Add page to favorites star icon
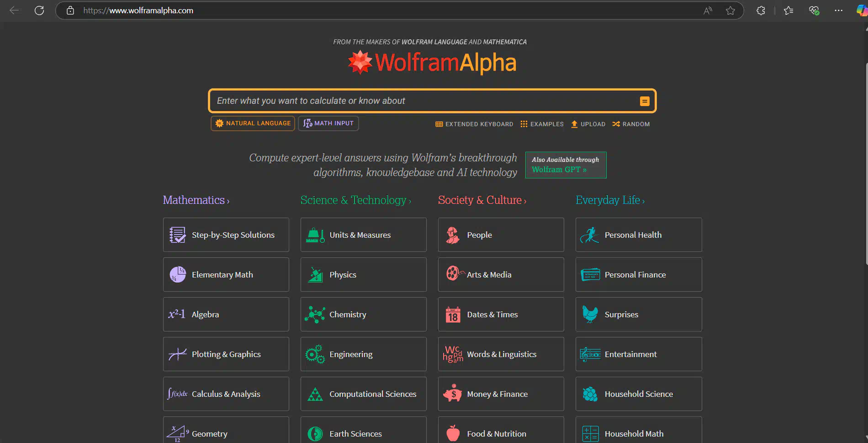 (730, 11)
